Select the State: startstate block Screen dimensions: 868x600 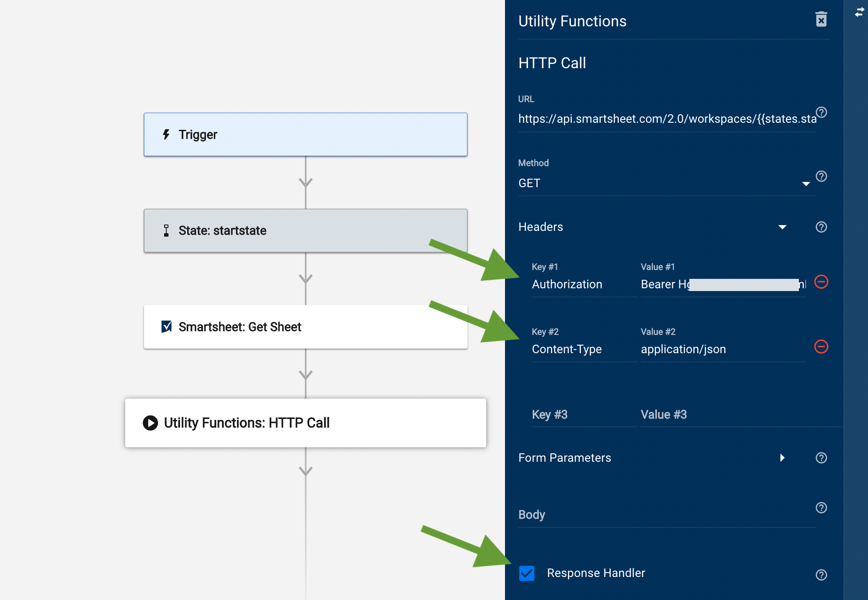(306, 230)
